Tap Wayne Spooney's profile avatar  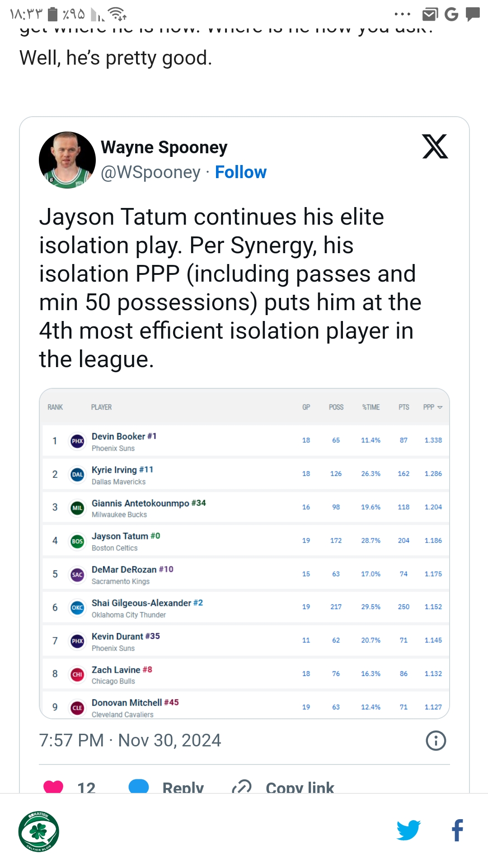pyautogui.click(x=67, y=160)
